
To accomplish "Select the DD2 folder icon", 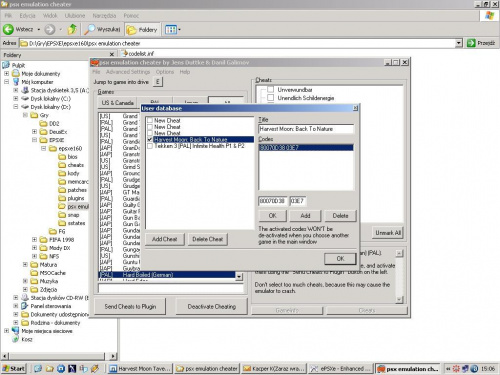I will pyautogui.click(x=43, y=123).
